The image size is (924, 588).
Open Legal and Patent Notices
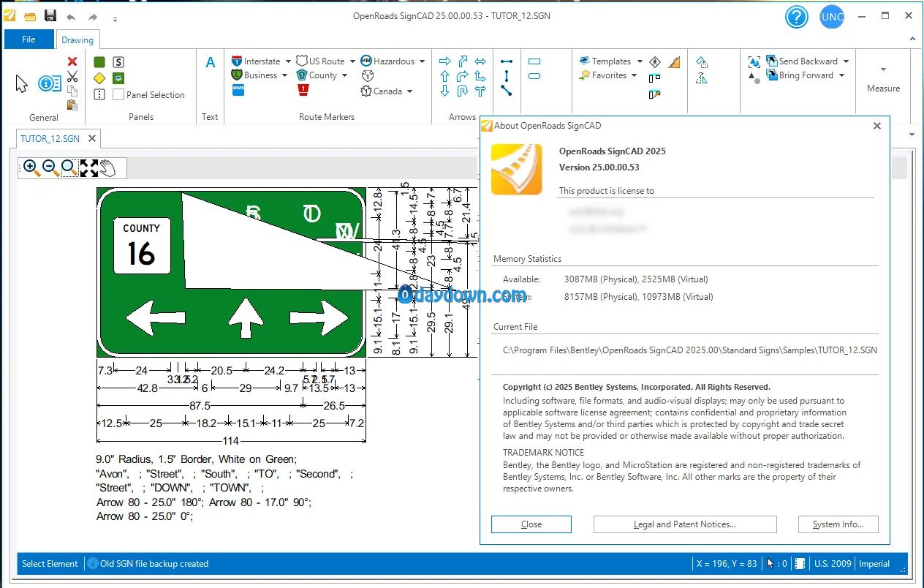coord(685,524)
